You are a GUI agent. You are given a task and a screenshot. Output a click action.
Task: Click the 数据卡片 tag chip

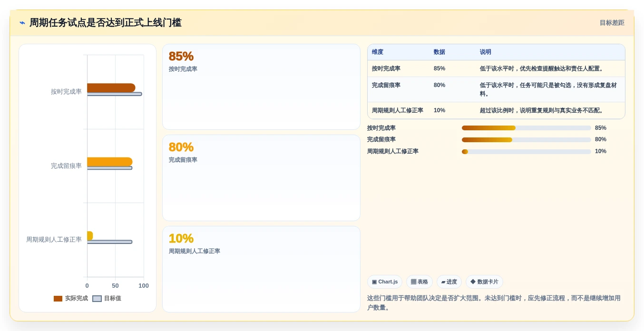click(484, 282)
